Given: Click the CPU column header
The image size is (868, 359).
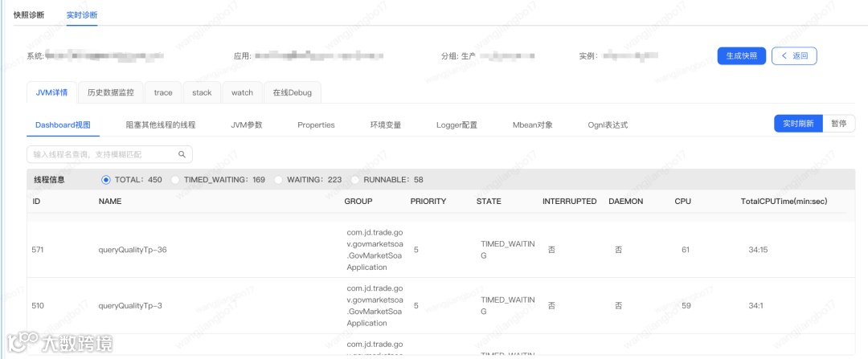Looking at the screenshot, I should click(x=682, y=202).
